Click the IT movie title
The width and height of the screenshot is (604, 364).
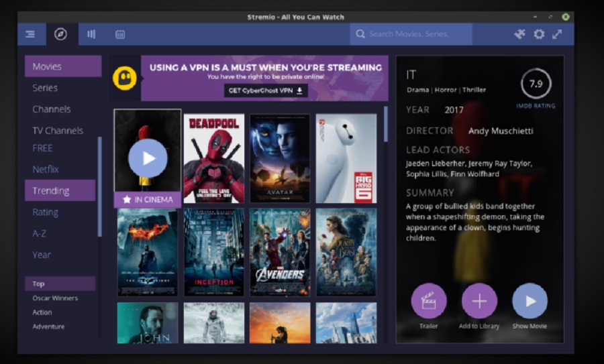pos(411,74)
